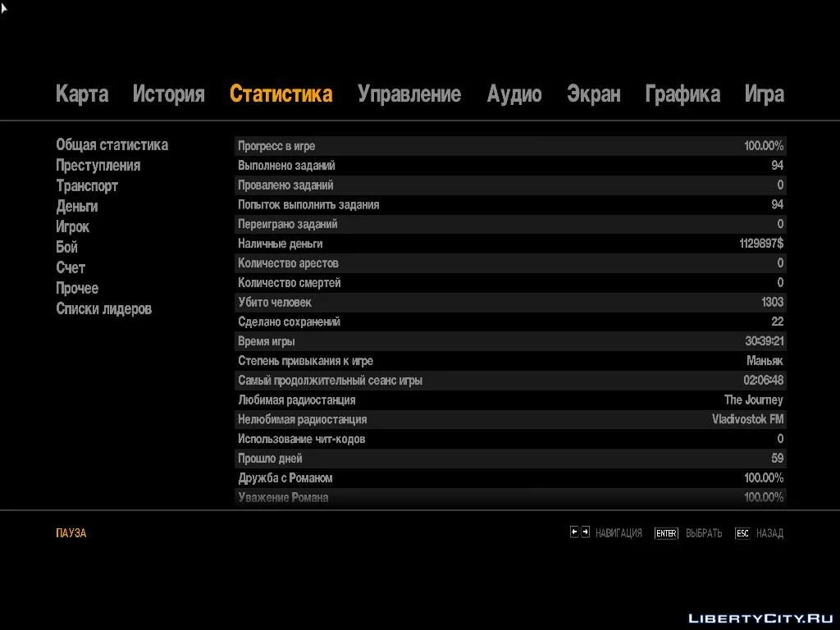Go to the Аудио tab
Screen dimensions: 840x630
(514, 94)
